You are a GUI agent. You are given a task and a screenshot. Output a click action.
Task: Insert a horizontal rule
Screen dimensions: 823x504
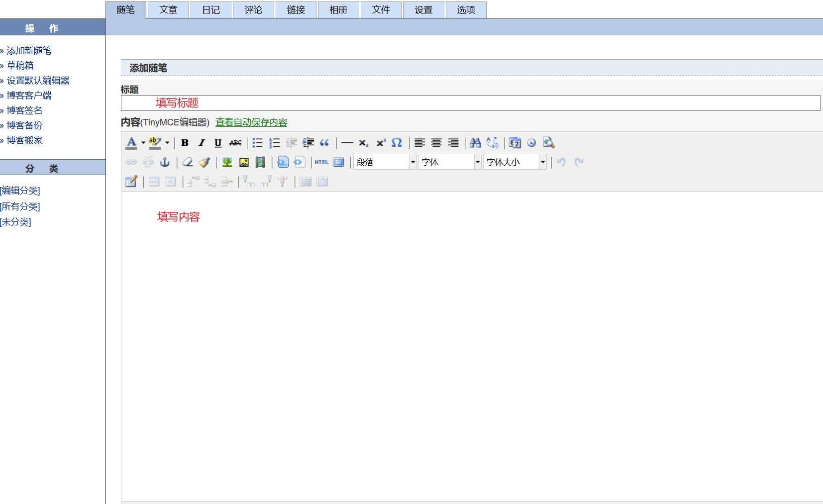(x=347, y=143)
